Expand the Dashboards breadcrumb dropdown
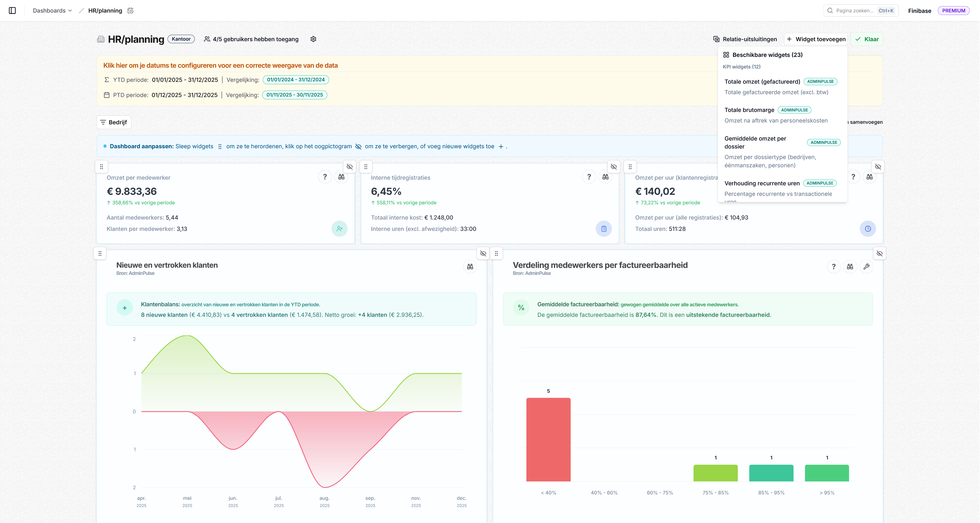The width and height of the screenshot is (980, 523). coord(52,11)
